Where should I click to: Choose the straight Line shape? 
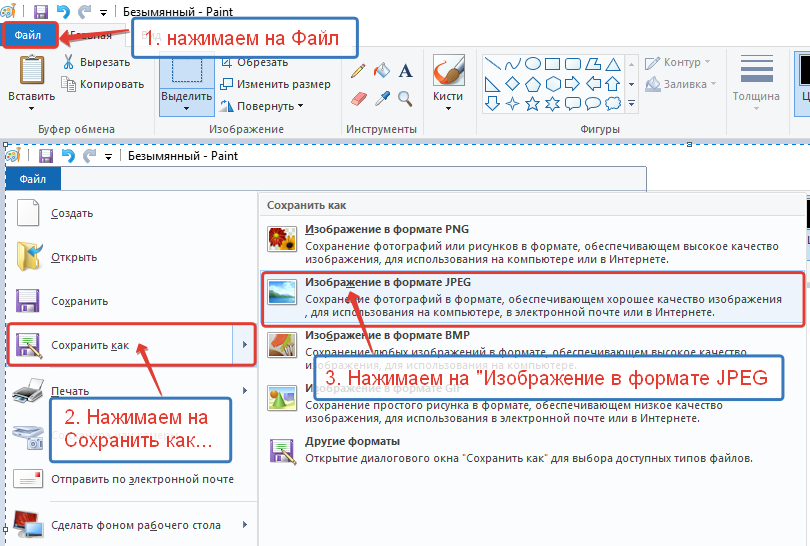[493, 64]
